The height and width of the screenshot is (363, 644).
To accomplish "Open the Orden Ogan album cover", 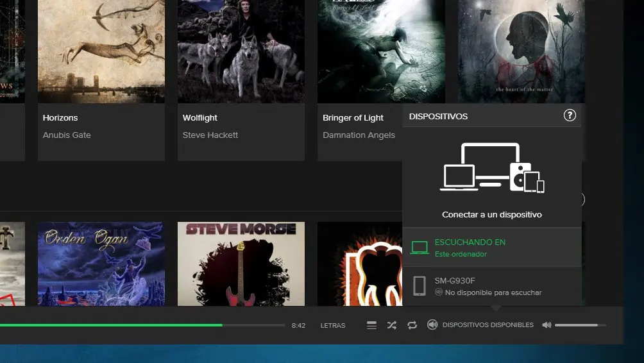I will [101, 264].
